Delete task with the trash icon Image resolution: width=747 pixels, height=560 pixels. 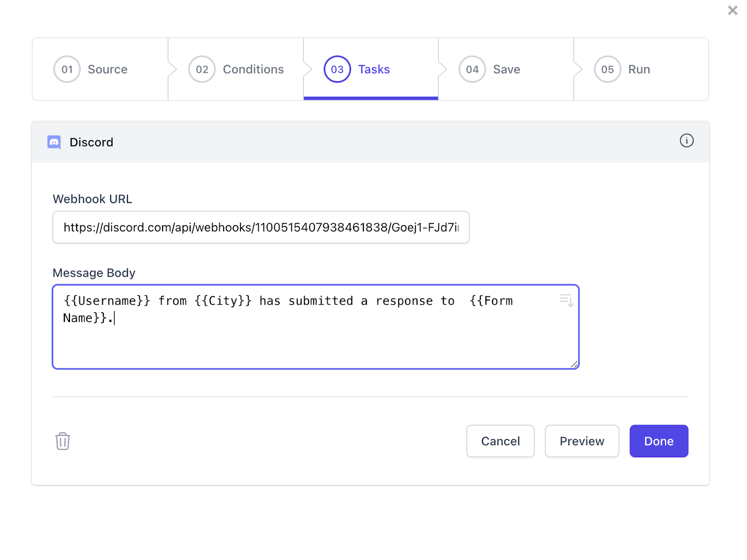coord(63,441)
